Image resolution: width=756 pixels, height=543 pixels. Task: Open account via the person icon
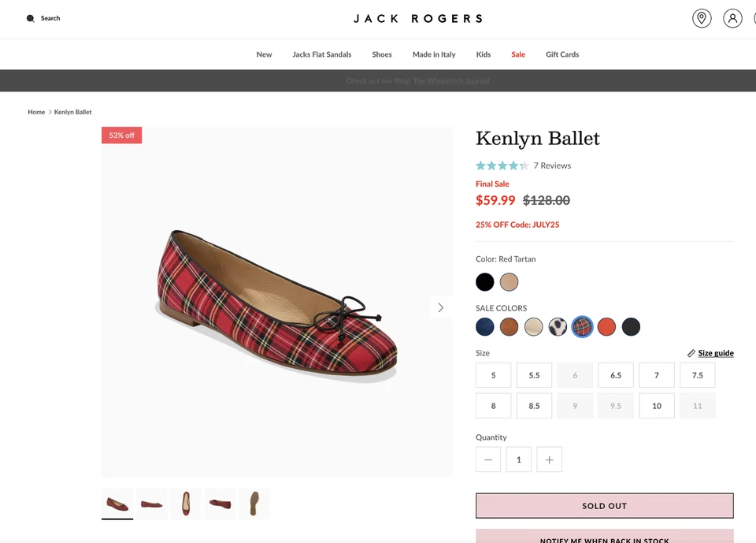pyautogui.click(x=732, y=17)
